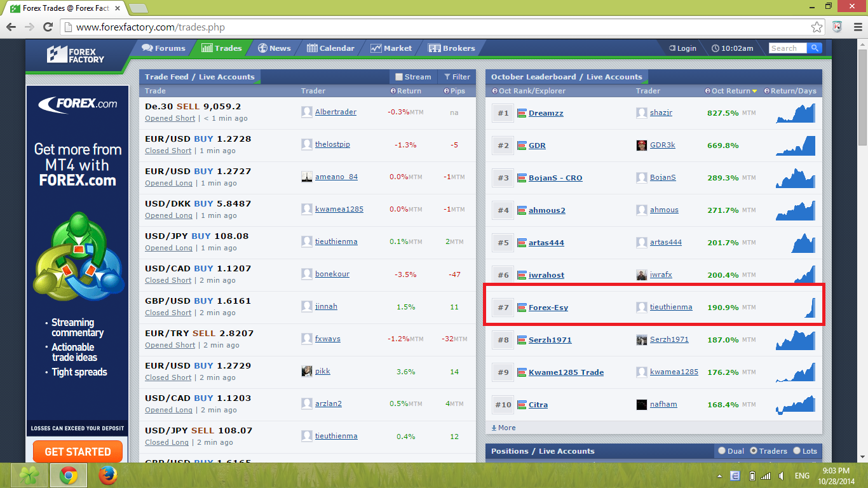Image resolution: width=868 pixels, height=488 pixels.
Task: Enable the Stream checkbox
Action: point(399,77)
